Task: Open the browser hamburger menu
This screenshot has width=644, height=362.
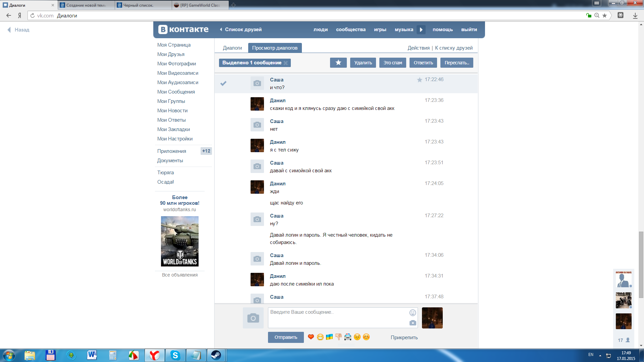Action: click(x=597, y=3)
